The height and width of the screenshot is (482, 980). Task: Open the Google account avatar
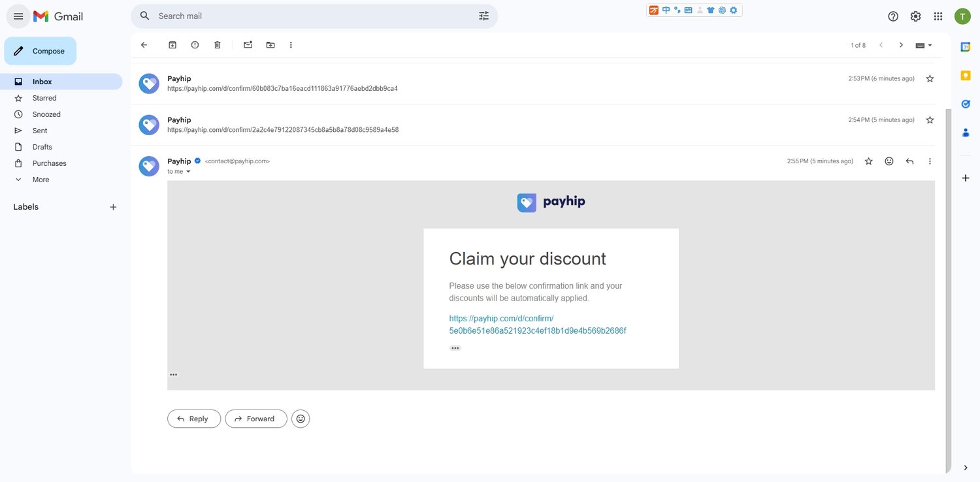[x=962, y=16]
